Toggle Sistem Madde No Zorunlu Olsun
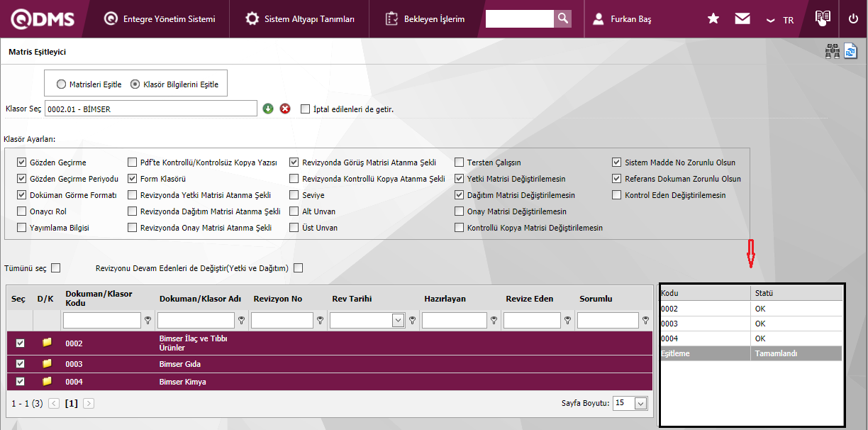 click(x=617, y=162)
